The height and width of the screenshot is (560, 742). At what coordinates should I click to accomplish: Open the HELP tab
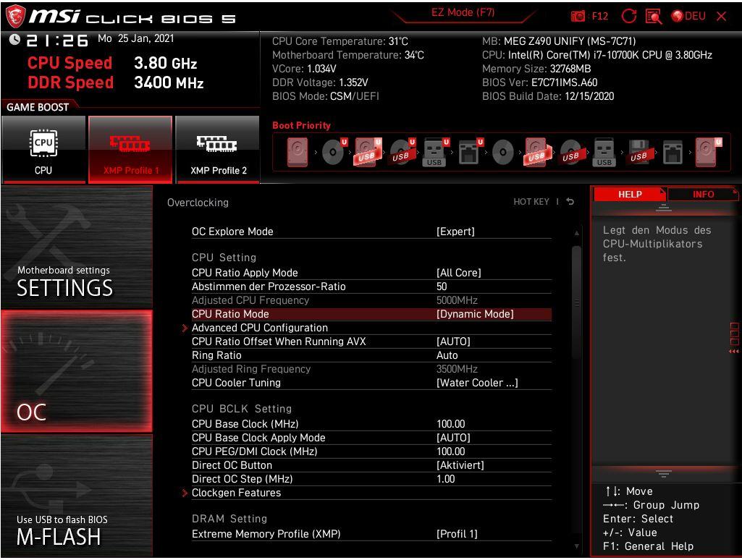pyautogui.click(x=630, y=195)
